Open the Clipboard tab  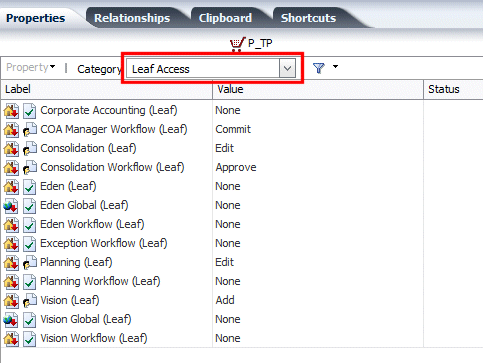225,18
